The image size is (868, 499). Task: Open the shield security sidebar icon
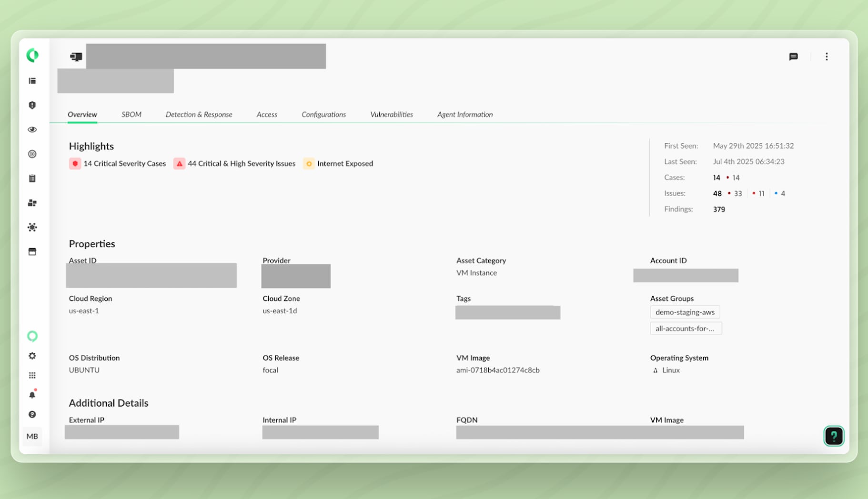point(32,105)
